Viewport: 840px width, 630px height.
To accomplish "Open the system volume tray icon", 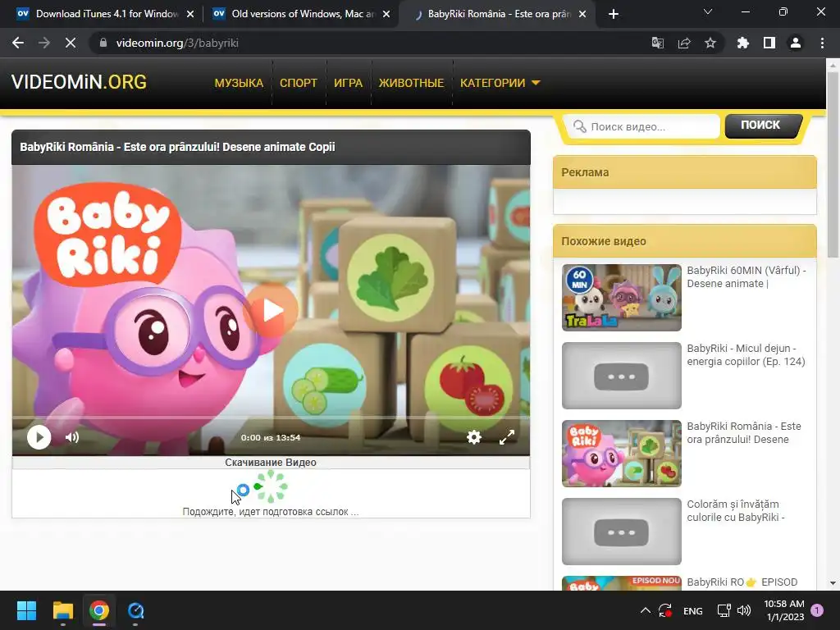I will [x=743, y=610].
